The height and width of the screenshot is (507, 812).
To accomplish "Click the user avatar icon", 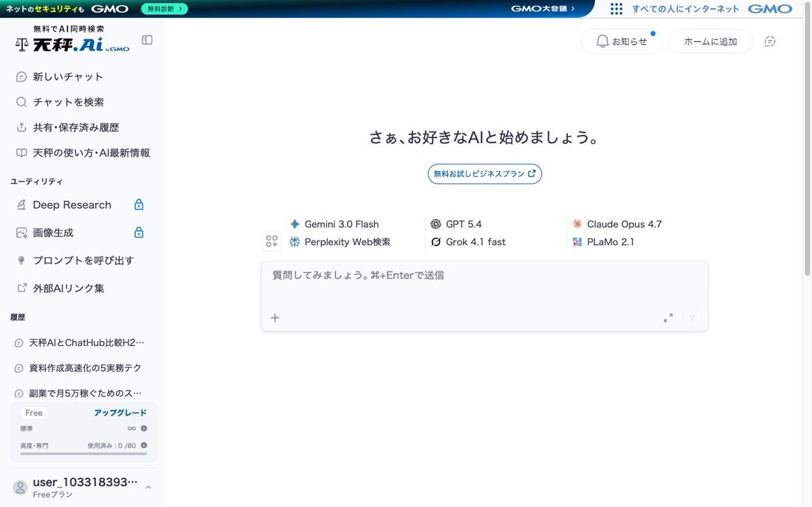I will coord(20,487).
